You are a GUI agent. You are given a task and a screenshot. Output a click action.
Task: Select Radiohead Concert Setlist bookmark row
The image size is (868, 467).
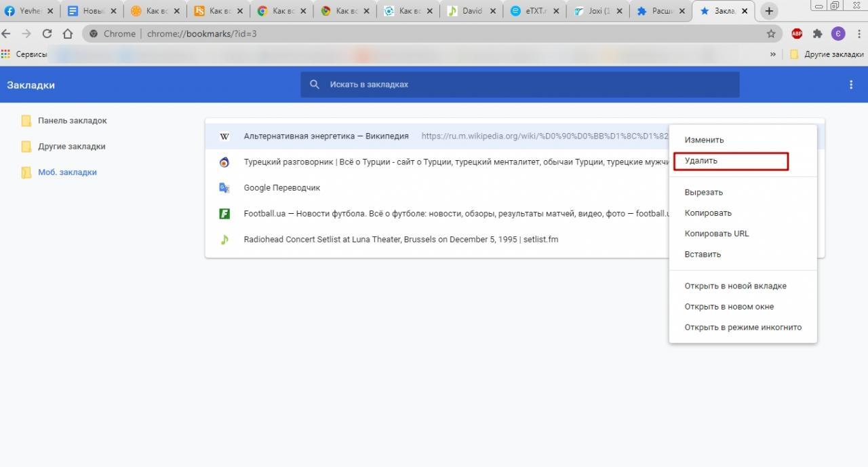(x=437, y=240)
